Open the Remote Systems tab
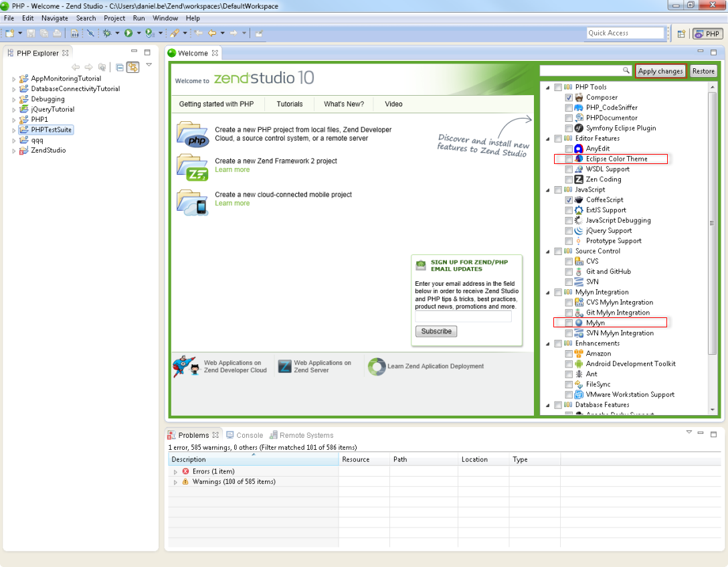Screen dimensions: 728x567 (302, 435)
